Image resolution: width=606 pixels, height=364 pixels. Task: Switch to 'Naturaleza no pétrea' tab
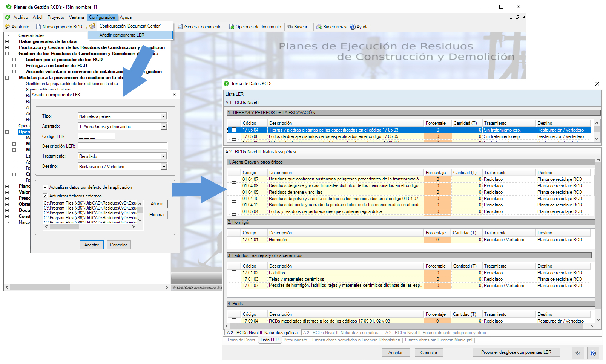pos(341,333)
